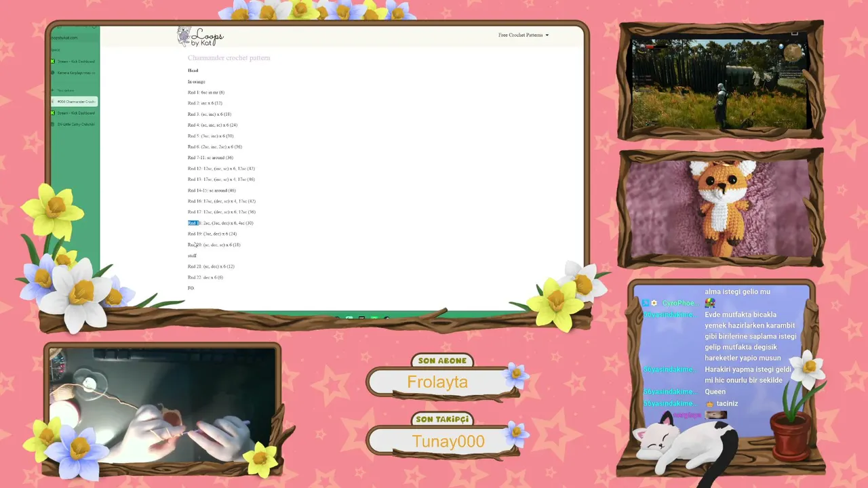The image size is (868, 488).
Task: Click the Rnd 17 pattern line
Action: [x=222, y=211]
